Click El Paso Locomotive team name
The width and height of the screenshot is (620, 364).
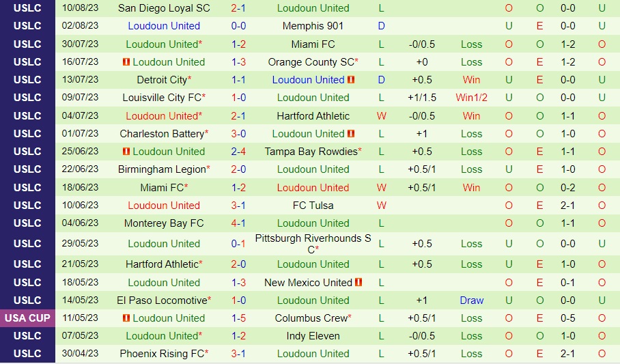coord(162,300)
